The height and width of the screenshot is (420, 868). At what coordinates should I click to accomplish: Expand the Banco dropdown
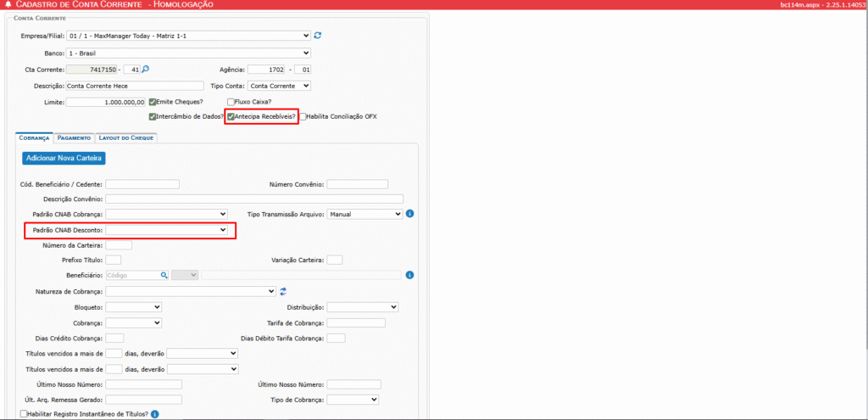pyautogui.click(x=188, y=53)
